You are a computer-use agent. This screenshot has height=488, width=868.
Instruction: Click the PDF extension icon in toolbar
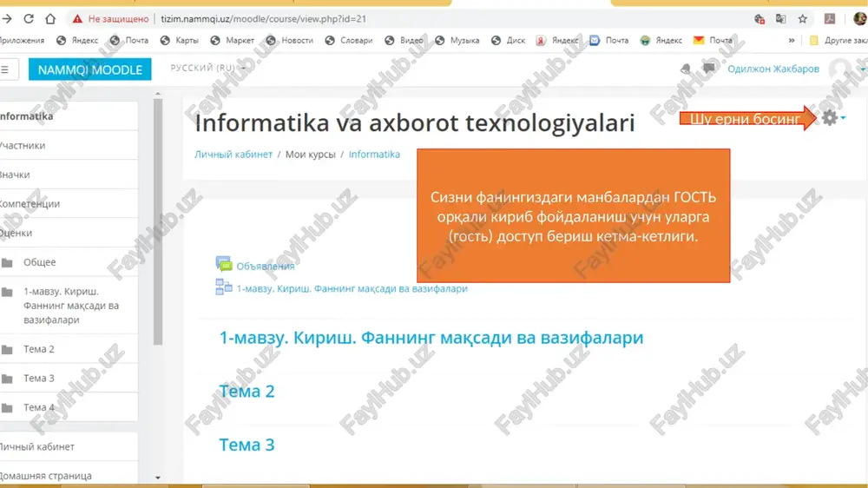tap(830, 19)
